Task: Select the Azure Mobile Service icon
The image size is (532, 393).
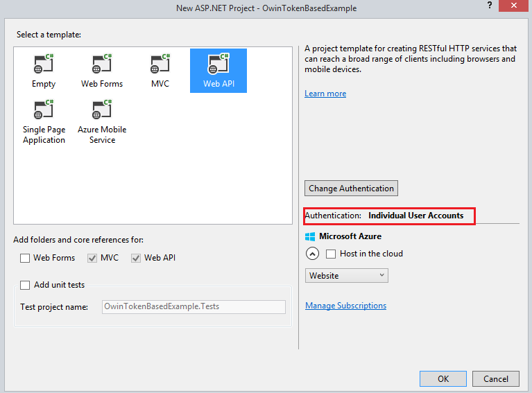Action: 102,110
